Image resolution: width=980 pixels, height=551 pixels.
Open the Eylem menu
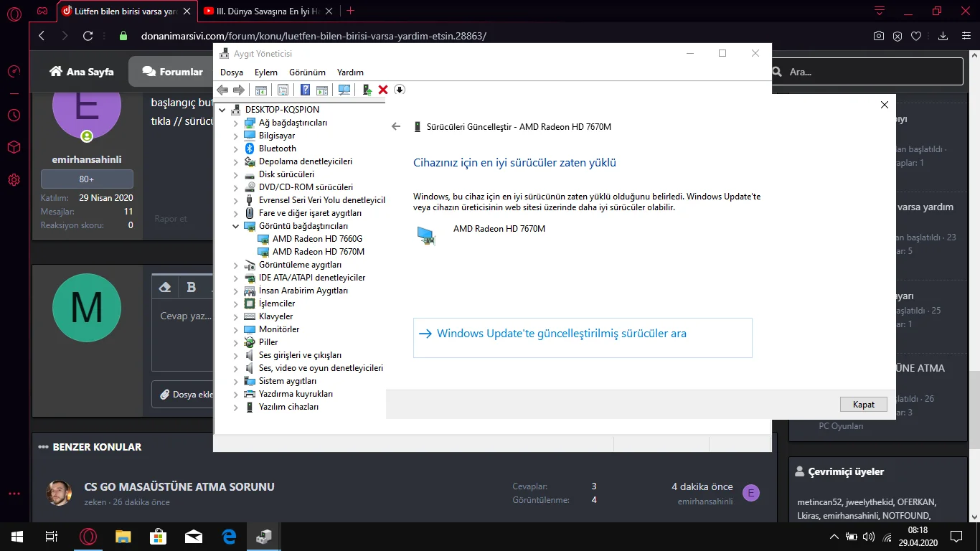266,72
